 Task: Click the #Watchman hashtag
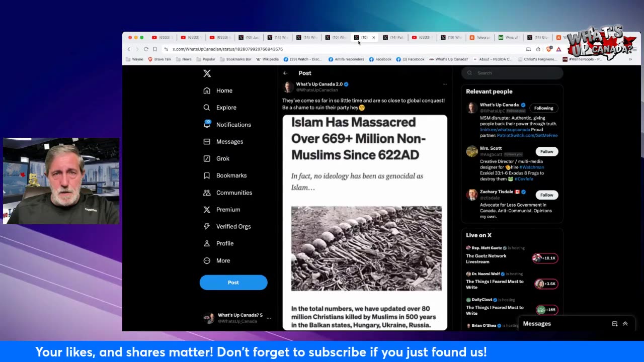(532, 167)
